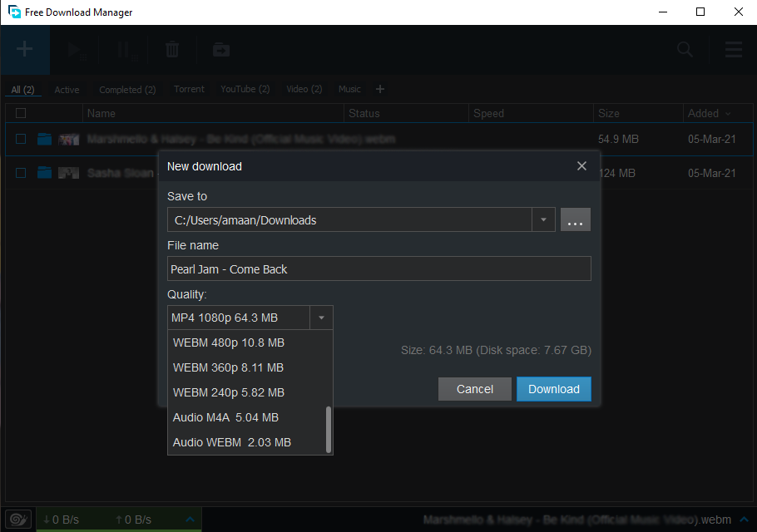Click the Free Download Manager logo icon
Image resolution: width=757 pixels, height=532 pixels.
coord(14,12)
